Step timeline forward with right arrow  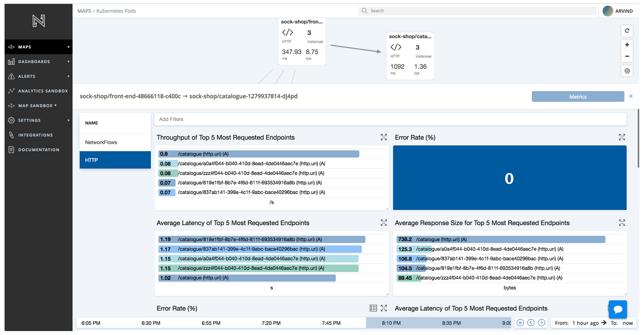[542, 323]
